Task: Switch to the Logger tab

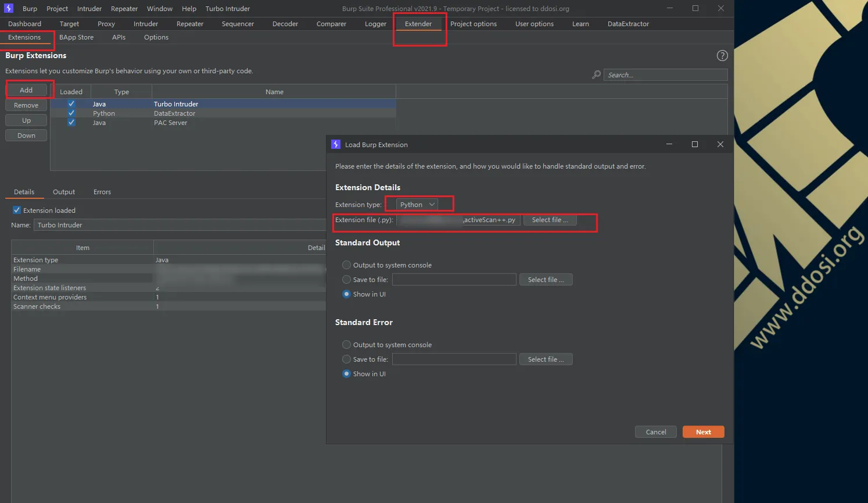Action: pos(375,24)
